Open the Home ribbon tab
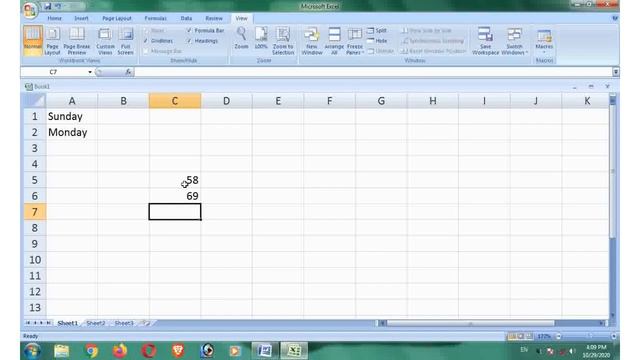 tap(54, 18)
